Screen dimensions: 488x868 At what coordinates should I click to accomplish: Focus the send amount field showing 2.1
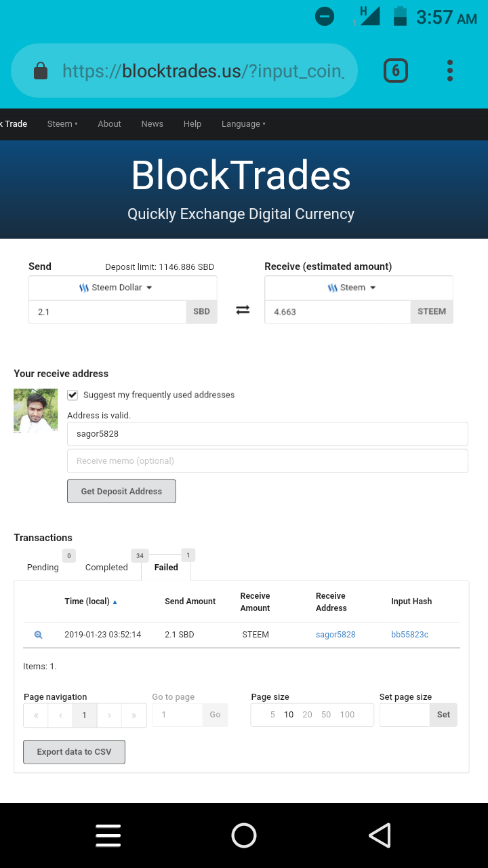pos(107,312)
